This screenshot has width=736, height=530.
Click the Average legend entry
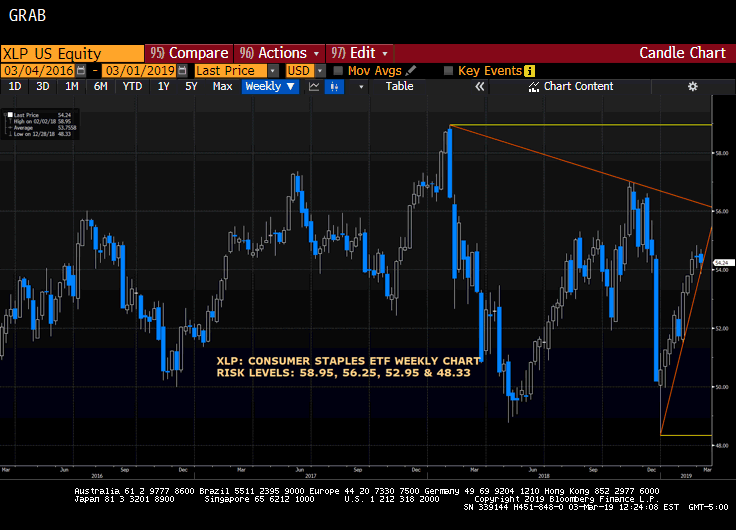[x=45, y=128]
